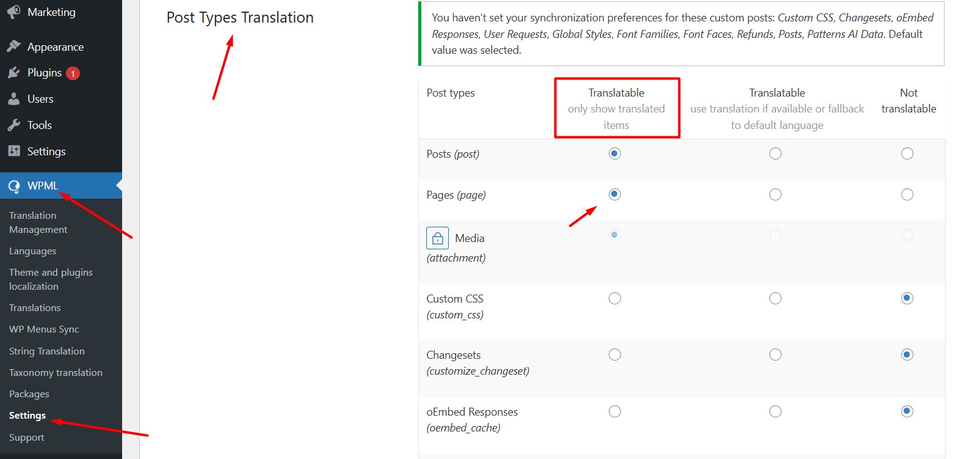Click the Users person icon
The width and height of the screenshot is (980, 459).
point(14,99)
